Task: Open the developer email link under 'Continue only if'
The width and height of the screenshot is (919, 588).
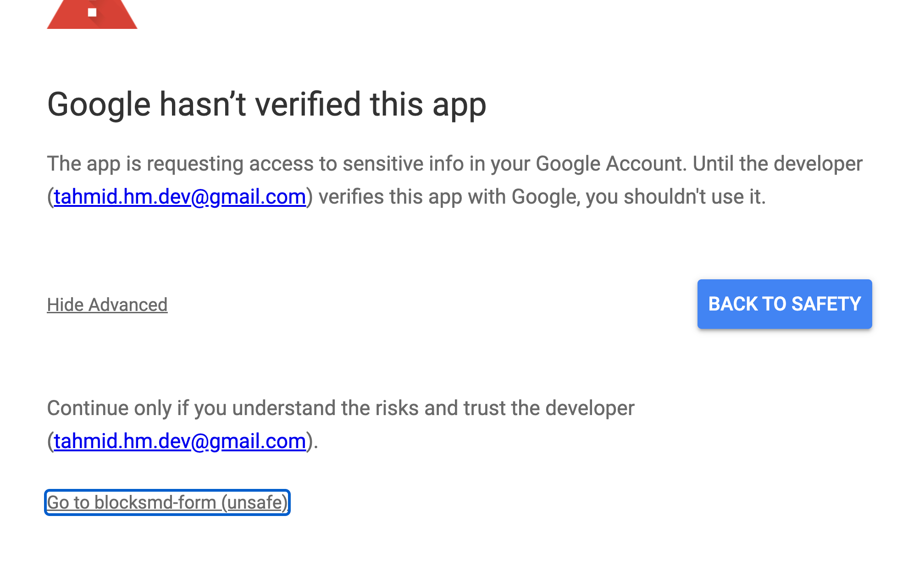Action: [x=180, y=441]
